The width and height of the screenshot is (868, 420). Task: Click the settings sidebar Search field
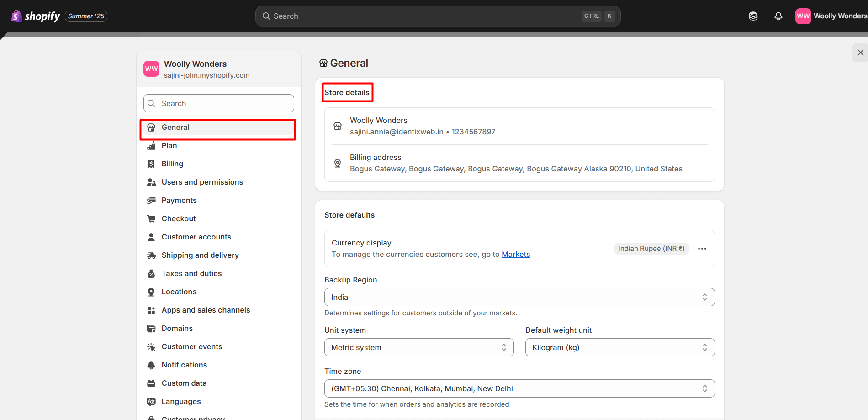coord(218,103)
